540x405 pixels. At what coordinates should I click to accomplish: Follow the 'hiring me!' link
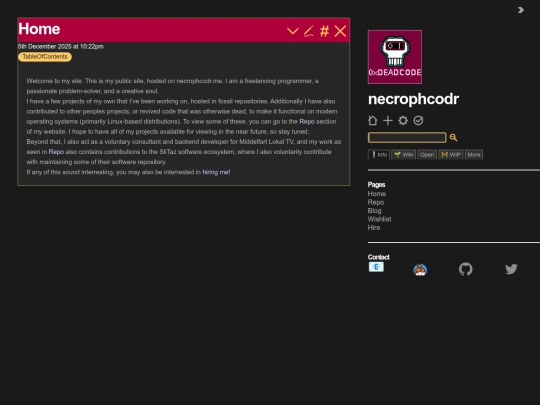(216, 172)
